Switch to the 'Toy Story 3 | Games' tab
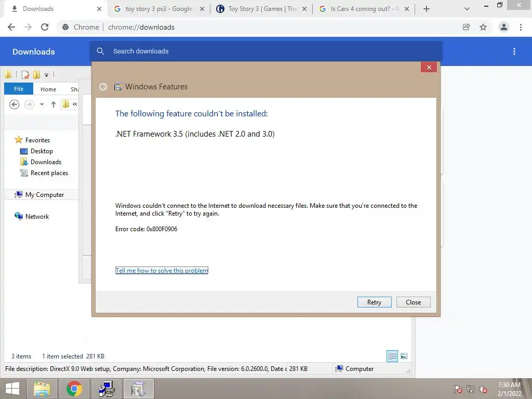This screenshot has height=399, width=532. (x=261, y=9)
